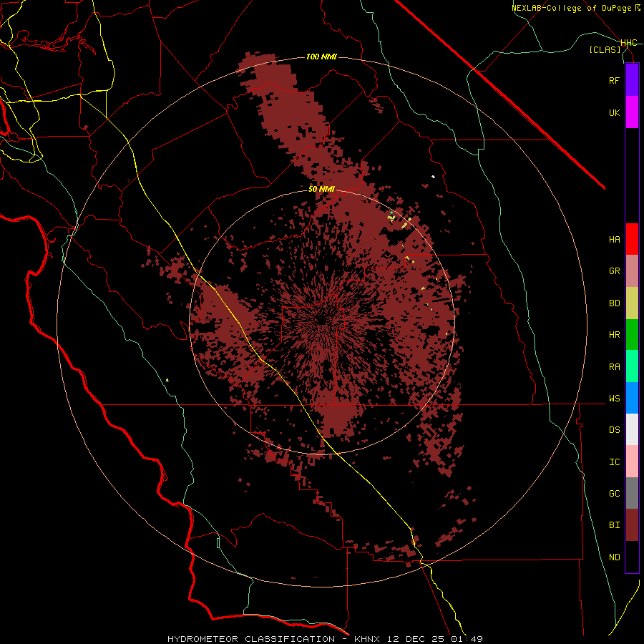The width and height of the screenshot is (644, 644).
Task: Pick the green HR legend swatch
Action: point(632,334)
